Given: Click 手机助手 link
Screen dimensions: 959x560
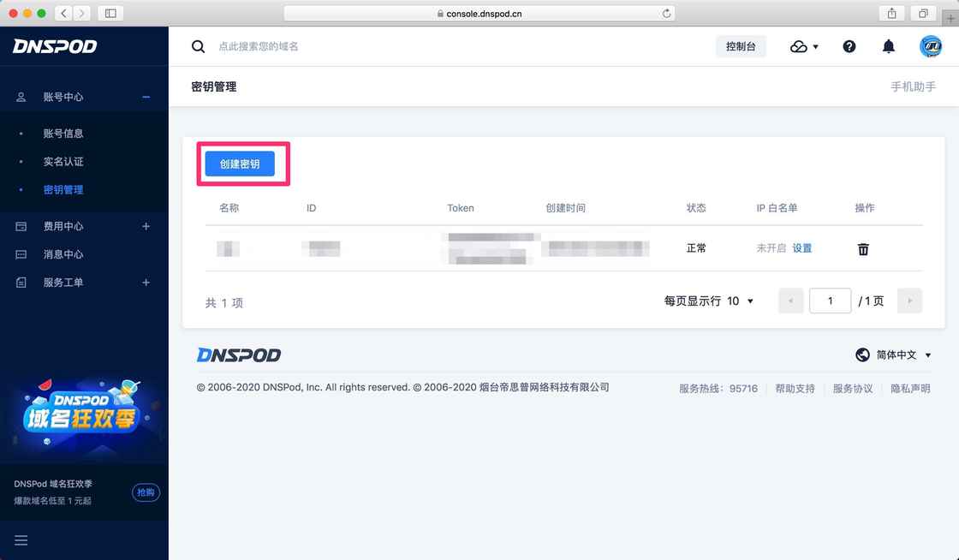Looking at the screenshot, I should point(913,86).
